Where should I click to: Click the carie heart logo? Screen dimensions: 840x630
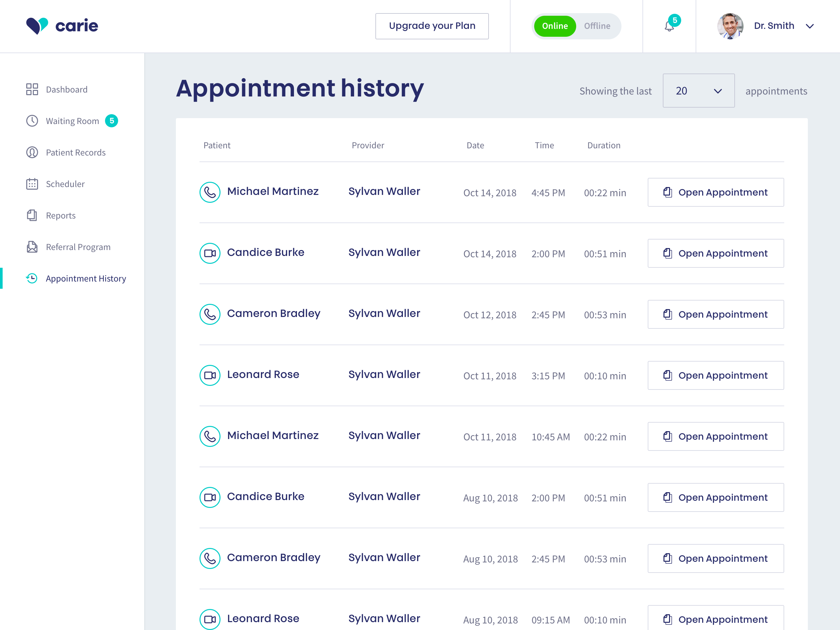[37, 26]
